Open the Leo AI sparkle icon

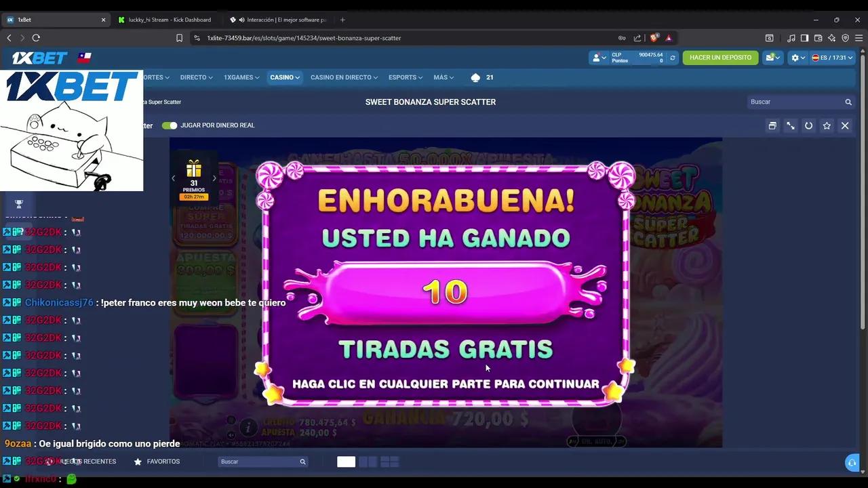click(x=831, y=38)
